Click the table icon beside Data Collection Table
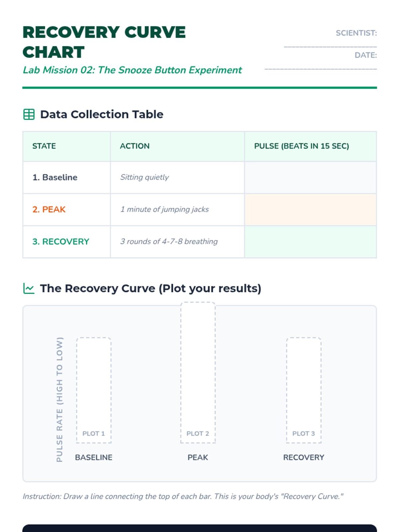 pyautogui.click(x=29, y=114)
